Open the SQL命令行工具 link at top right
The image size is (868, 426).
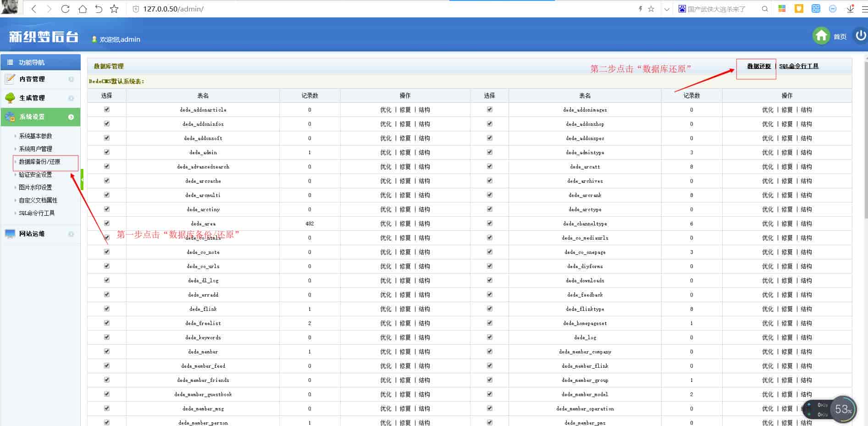click(798, 66)
